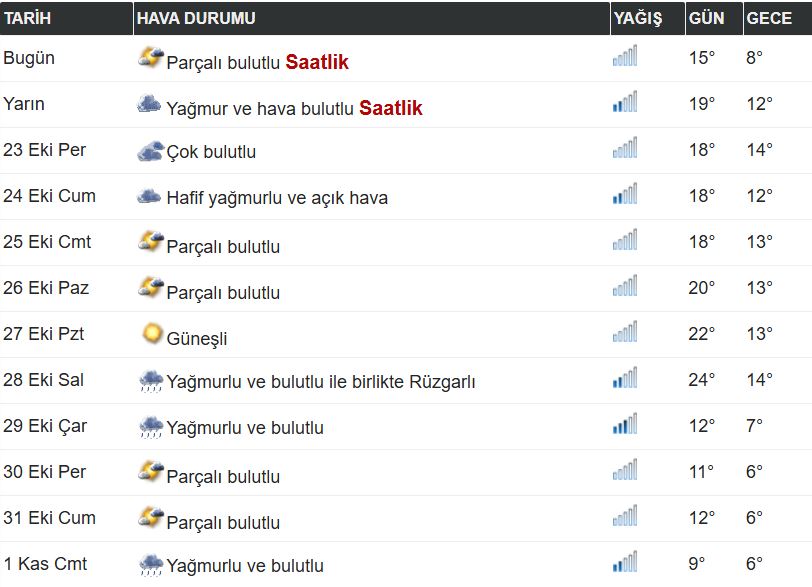Select the 27 Eki Pzt date cell
The width and height of the screenshot is (812, 587).
pos(44,334)
